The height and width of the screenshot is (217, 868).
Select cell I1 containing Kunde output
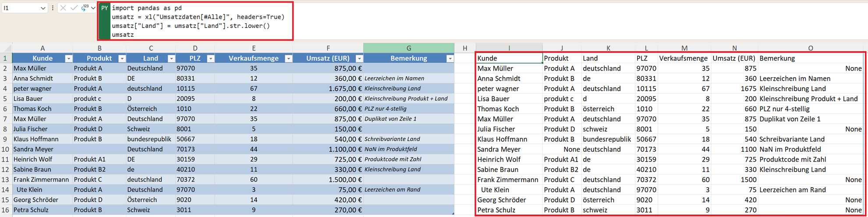click(509, 58)
